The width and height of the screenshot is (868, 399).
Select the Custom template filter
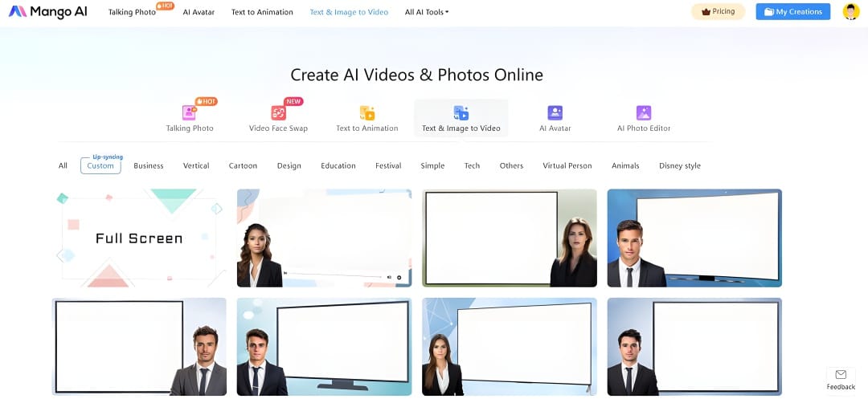100,166
